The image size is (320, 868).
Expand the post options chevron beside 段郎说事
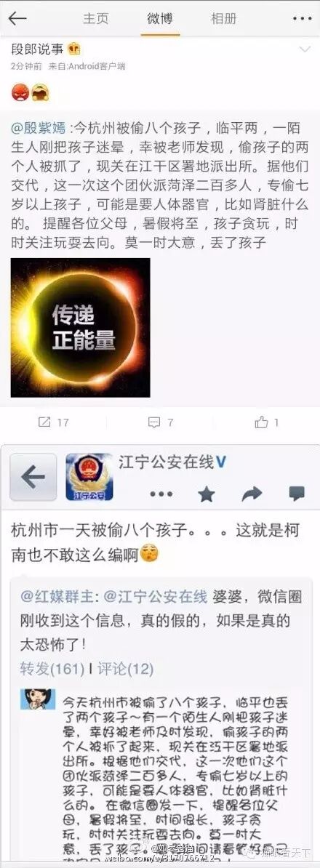coord(305,50)
